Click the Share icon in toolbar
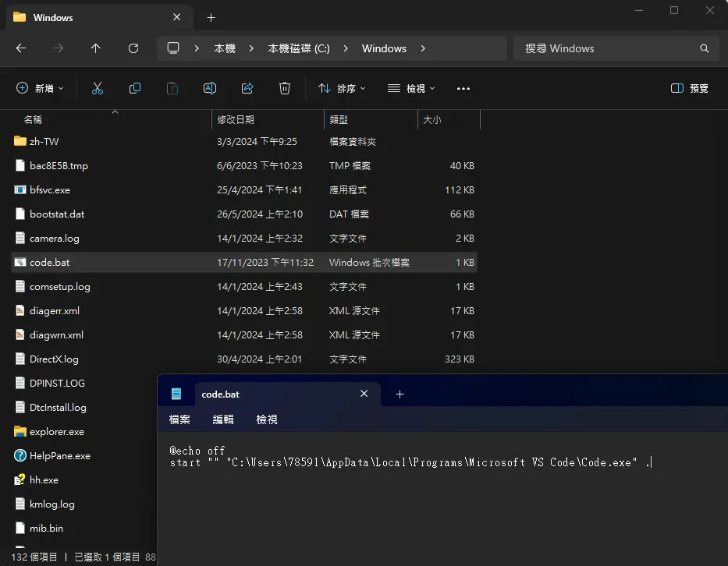728x566 pixels. pyautogui.click(x=247, y=89)
